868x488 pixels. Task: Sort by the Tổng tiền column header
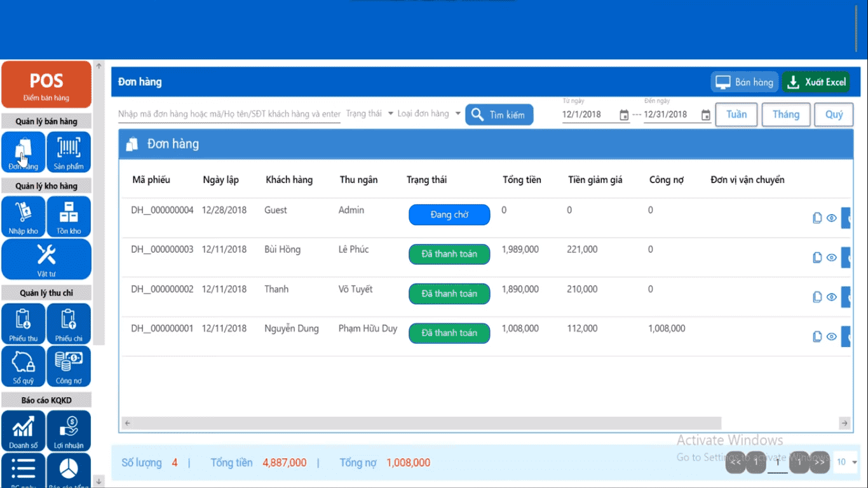point(522,180)
